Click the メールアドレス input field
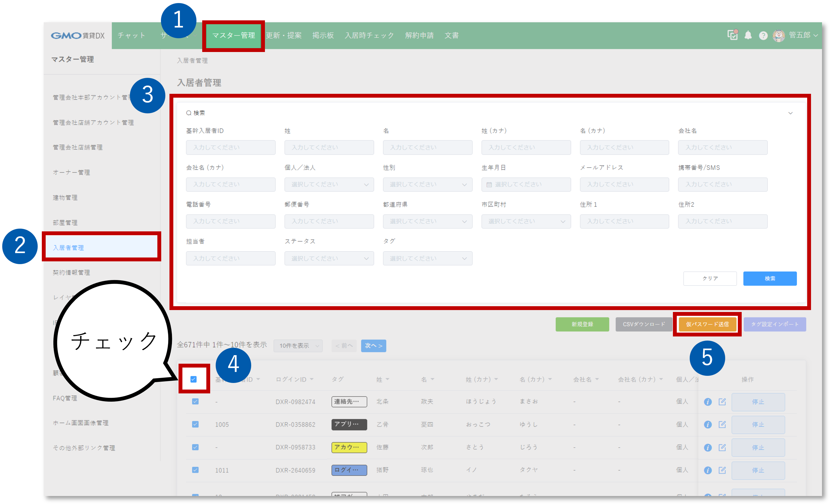The image size is (830, 504). coord(624,185)
